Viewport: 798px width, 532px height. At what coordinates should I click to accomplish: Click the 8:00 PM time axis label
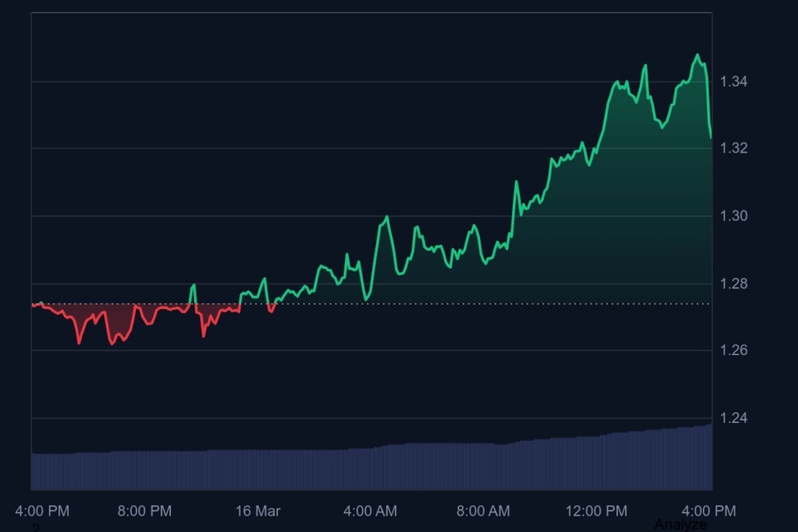coord(145,512)
